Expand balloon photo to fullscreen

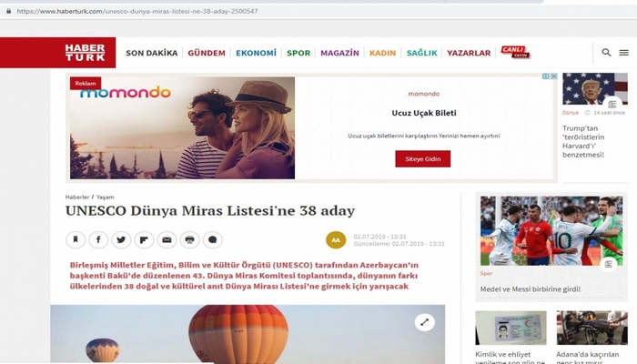[425, 322]
